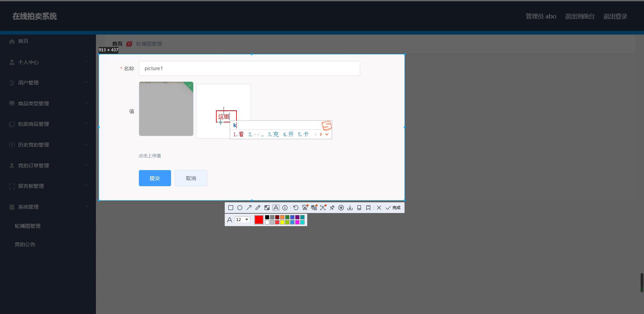Pick the pencil freehand tool
The width and height of the screenshot is (644, 314).
(x=258, y=208)
